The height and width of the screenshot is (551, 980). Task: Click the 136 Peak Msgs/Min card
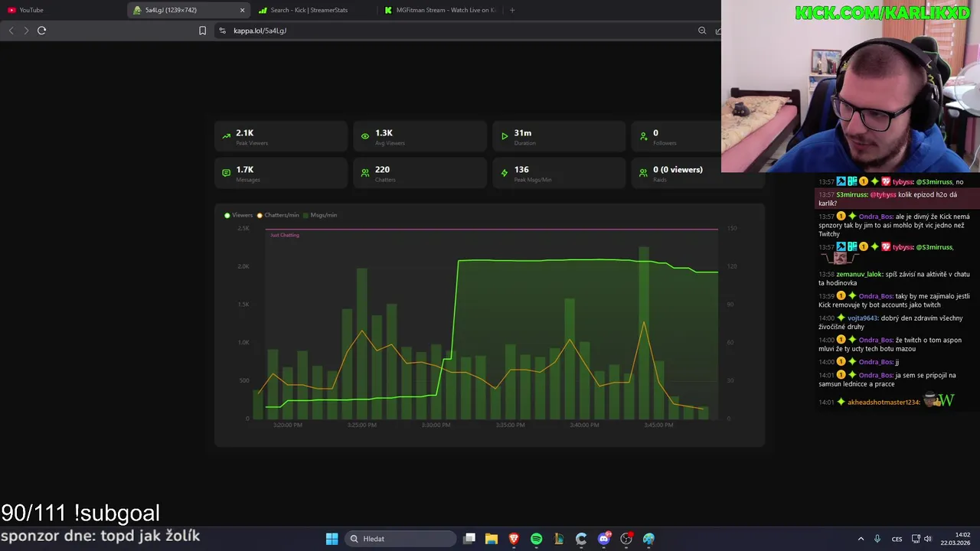point(559,173)
